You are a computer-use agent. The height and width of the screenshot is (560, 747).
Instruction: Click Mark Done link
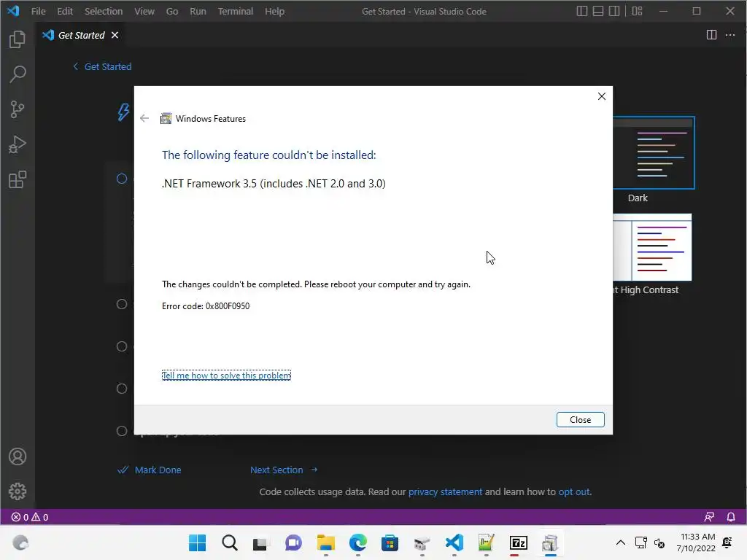(x=149, y=470)
